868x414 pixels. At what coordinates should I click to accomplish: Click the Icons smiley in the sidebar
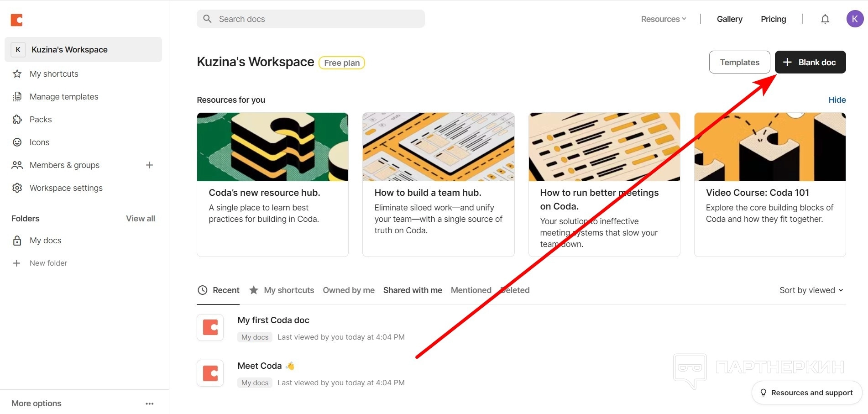pos(17,142)
